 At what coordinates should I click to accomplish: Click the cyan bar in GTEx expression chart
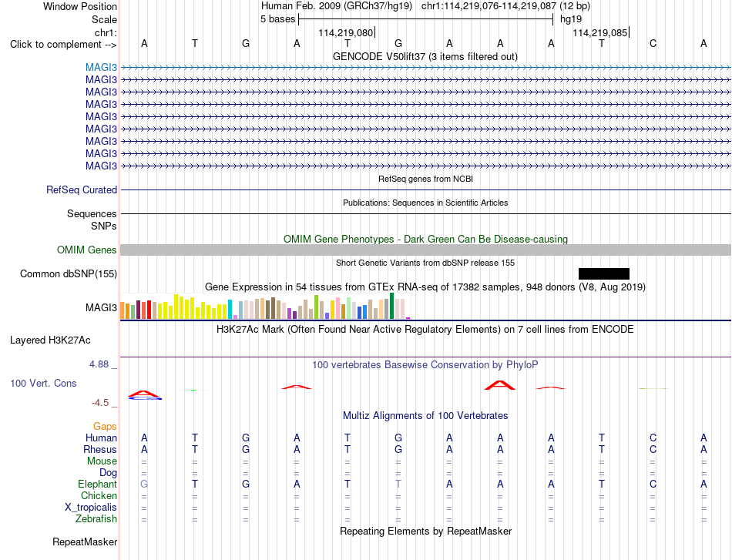pyautogui.click(x=230, y=310)
